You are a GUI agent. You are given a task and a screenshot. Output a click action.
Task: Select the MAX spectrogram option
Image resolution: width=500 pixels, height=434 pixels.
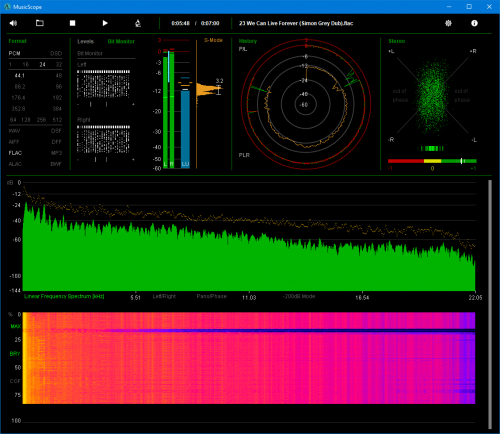15,326
